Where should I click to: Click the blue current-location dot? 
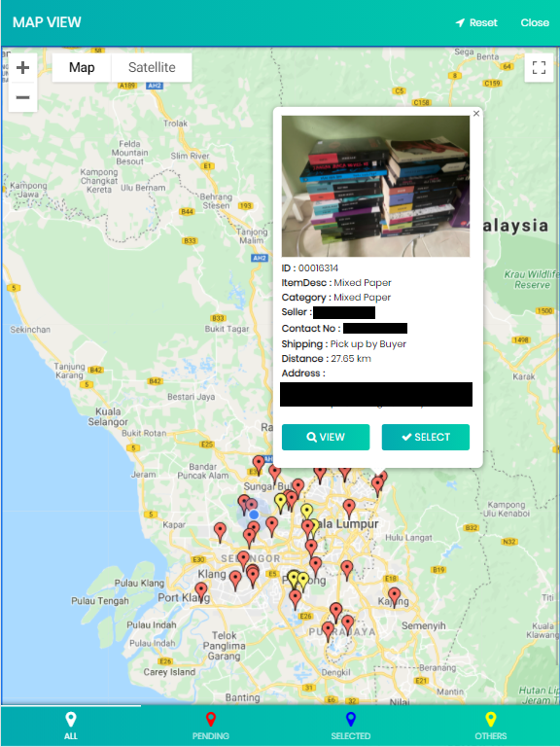tap(254, 515)
